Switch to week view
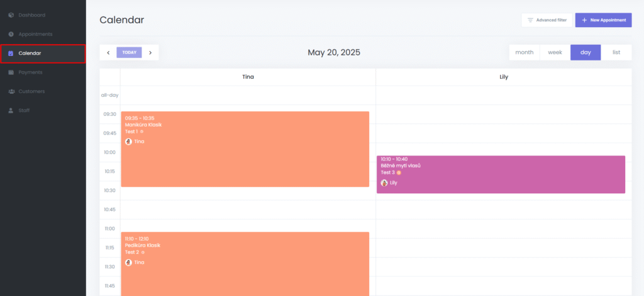Screen dimensions: 644x296 (555, 52)
